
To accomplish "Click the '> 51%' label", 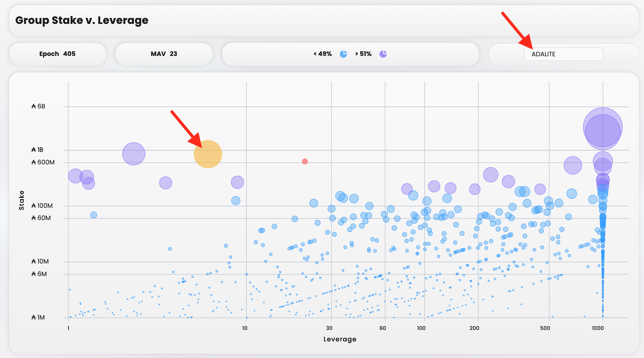I will [363, 54].
